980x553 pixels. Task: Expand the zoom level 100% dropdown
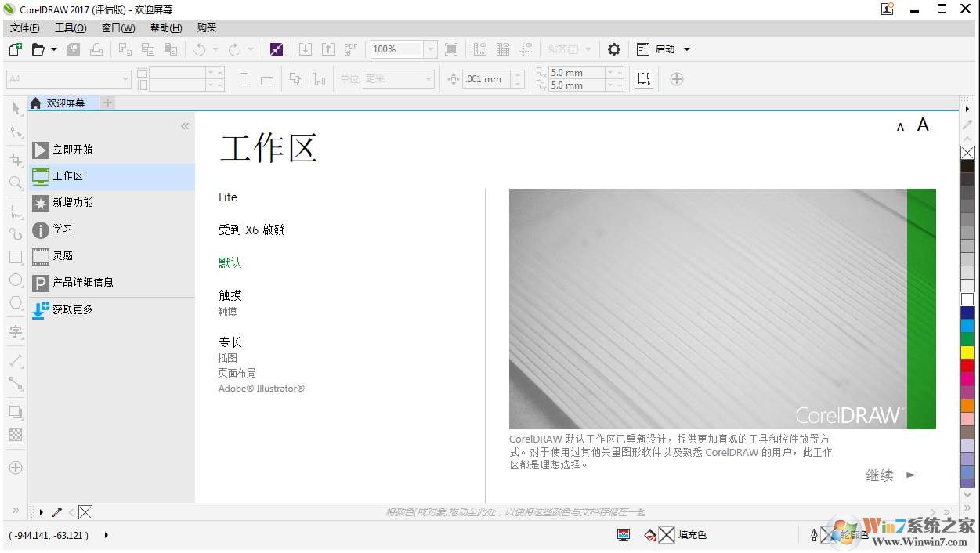coord(430,49)
